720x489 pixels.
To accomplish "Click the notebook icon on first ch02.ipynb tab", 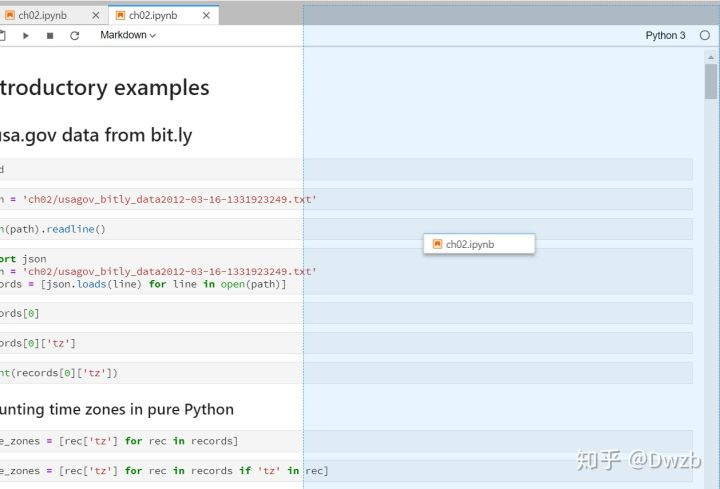I will click(x=9, y=15).
